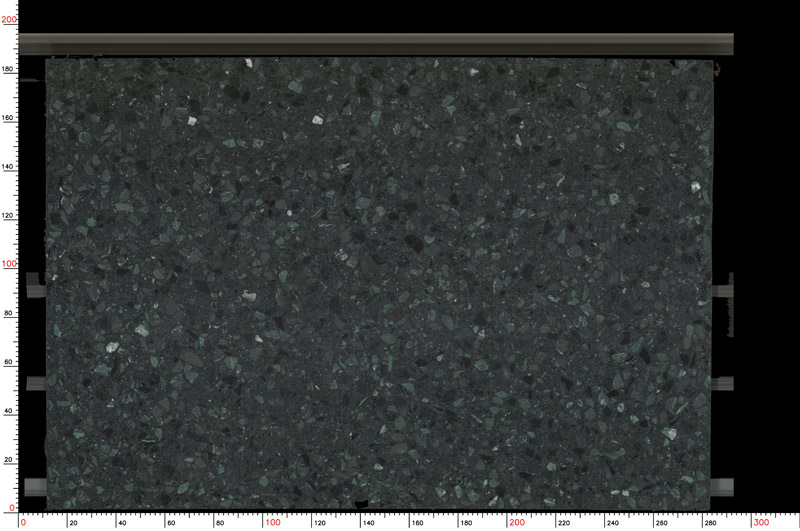Click the bottom-right gray support bracket
The height and width of the screenshot is (531, 800).
pyautogui.click(x=722, y=486)
